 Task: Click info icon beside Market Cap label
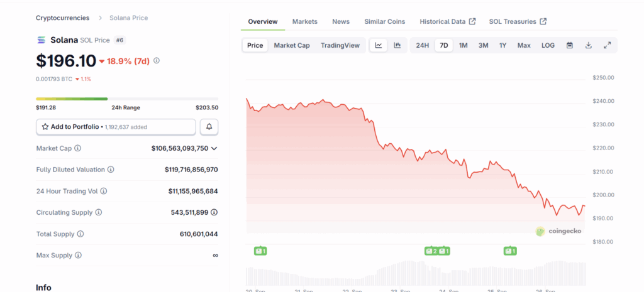78,148
